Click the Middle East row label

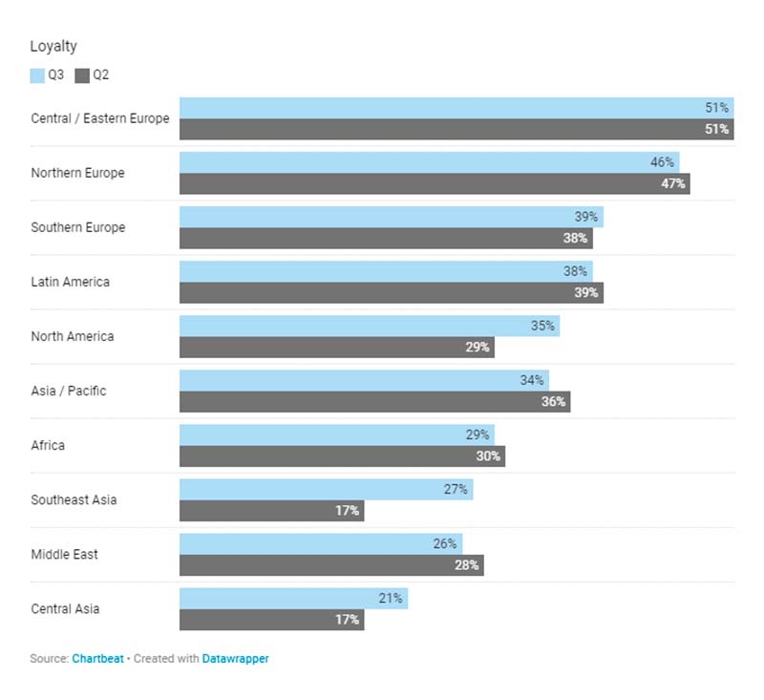tap(64, 554)
